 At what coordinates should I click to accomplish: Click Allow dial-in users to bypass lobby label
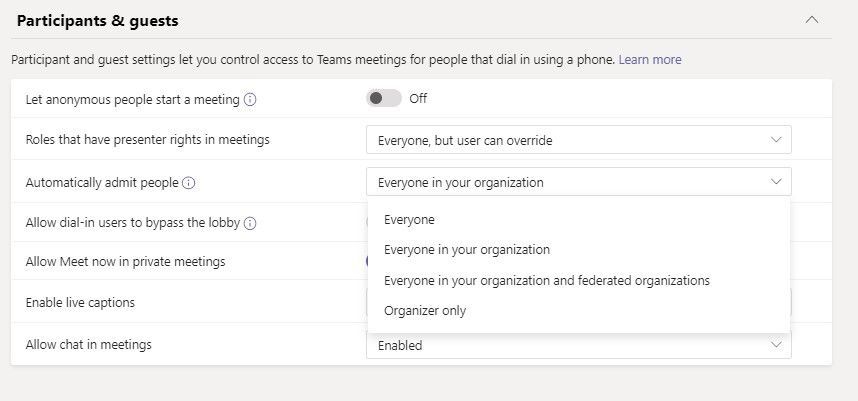click(x=132, y=223)
